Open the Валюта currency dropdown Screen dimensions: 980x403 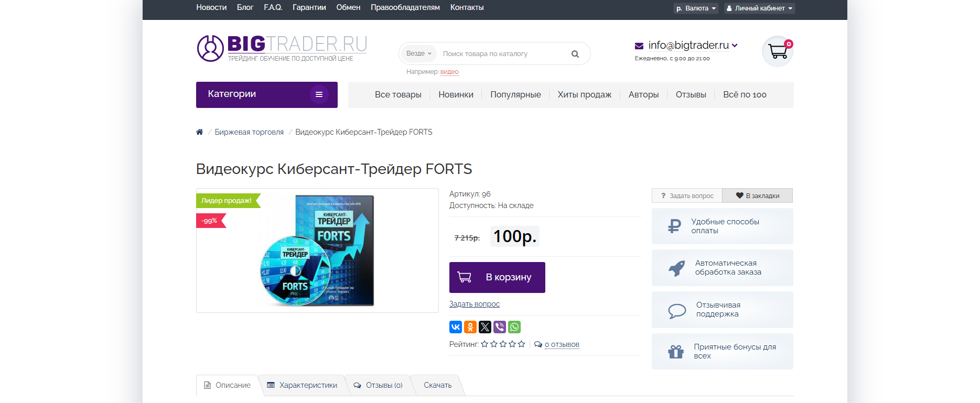[696, 8]
